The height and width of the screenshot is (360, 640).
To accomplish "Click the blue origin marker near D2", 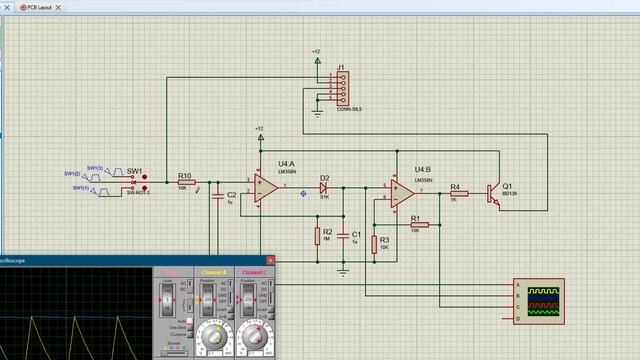I will pyautogui.click(x=303, y=194).
